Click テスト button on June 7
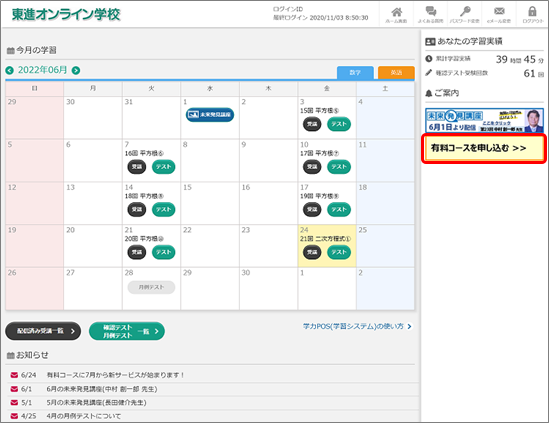The width and height of the screenshot is (549, 423). point(164,167)
